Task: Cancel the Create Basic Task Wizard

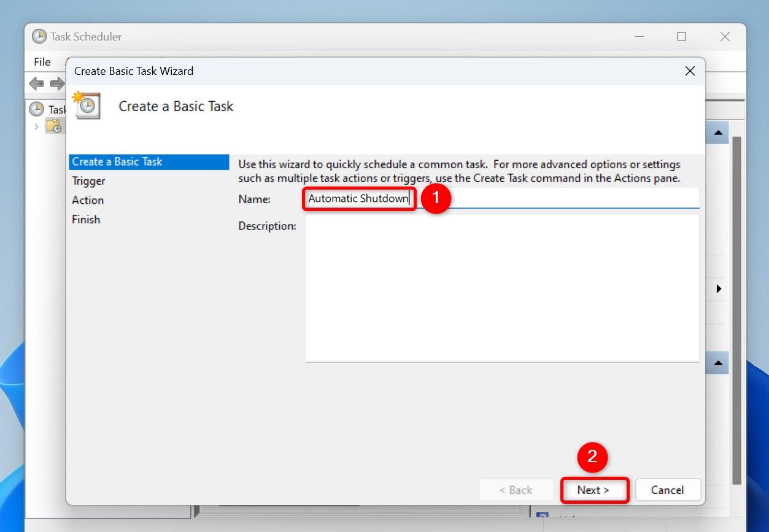Action: tap(667, 490)
